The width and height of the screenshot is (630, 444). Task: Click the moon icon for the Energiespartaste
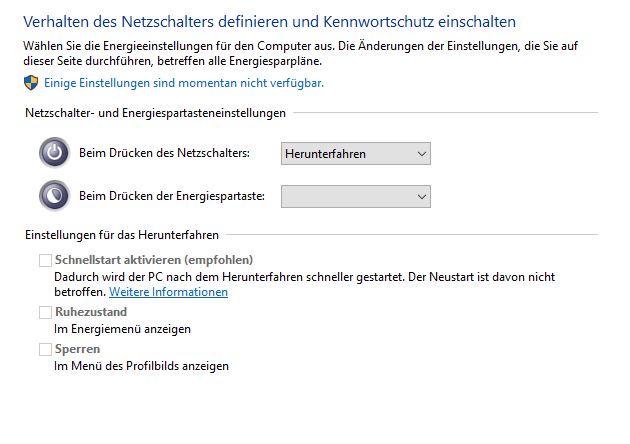[x=54, y=196]
